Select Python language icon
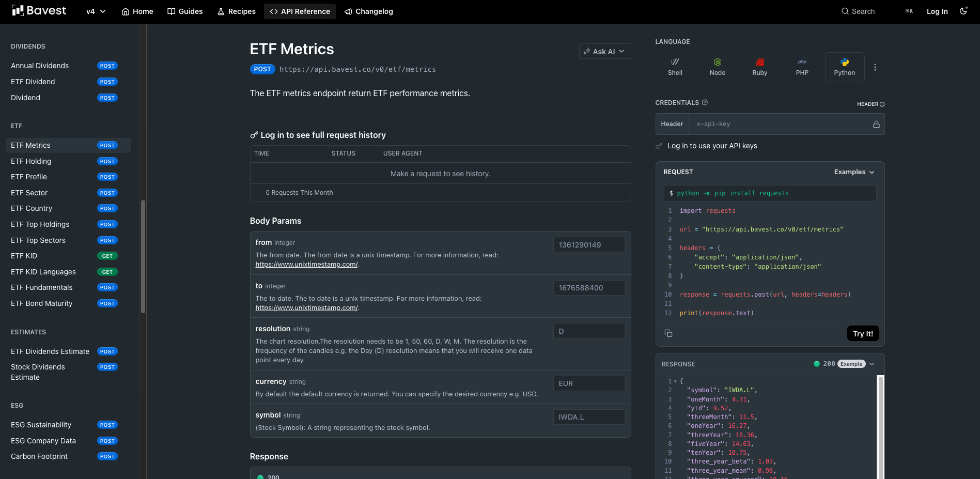The width and height of the screenshot is (980, 479). click(x=845, y=67)
